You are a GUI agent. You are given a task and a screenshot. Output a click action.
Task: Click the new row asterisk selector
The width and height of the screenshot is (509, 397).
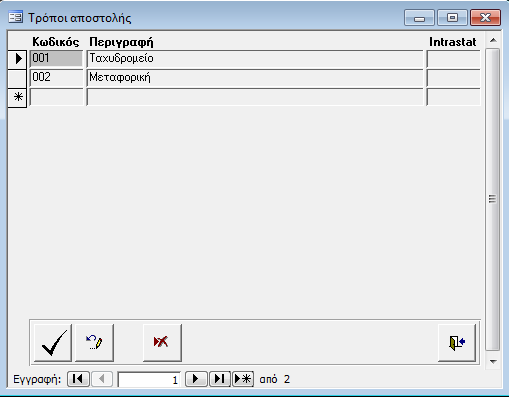click(x=17, y=98)
